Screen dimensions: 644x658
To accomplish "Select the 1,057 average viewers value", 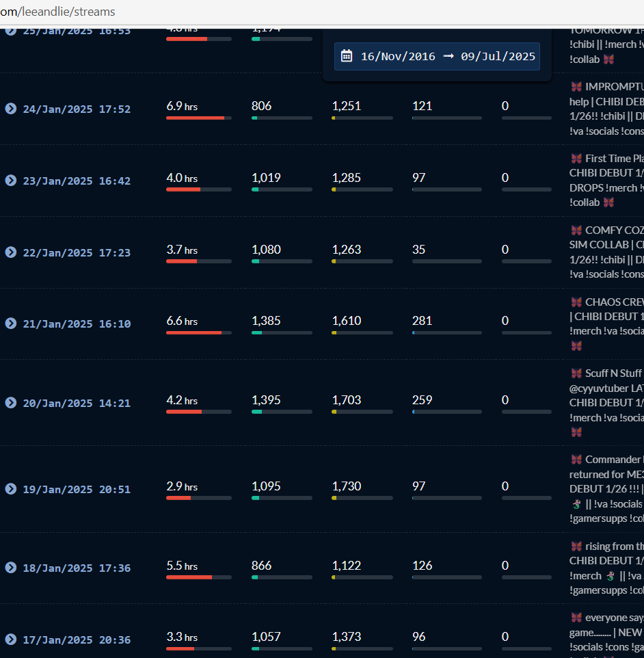I will [267, 637].
